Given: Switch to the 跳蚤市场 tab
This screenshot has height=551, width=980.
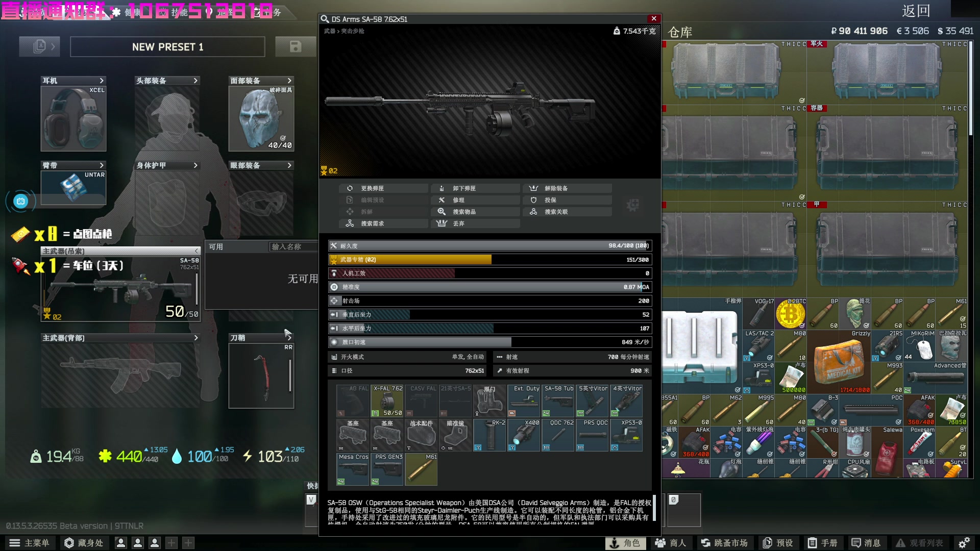Looking at the screenshot, I should click(x=724, y=543).
